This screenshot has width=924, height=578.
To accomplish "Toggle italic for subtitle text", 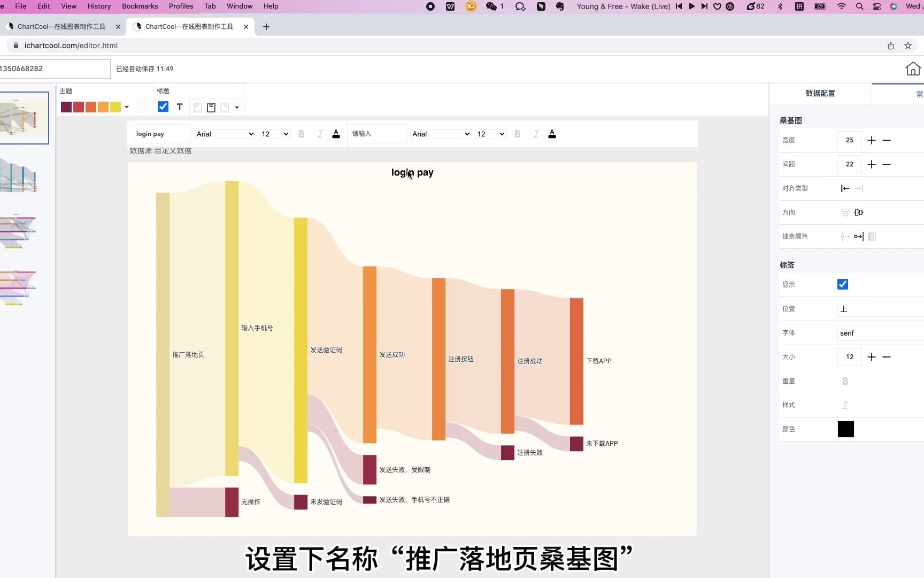I will [x=536, y=134].
